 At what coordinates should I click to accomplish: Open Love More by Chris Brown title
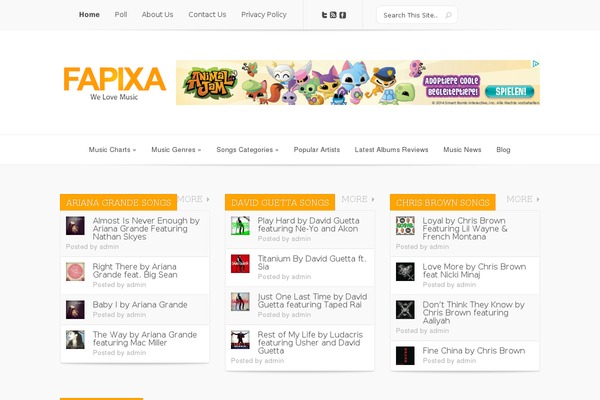[474, 271]
